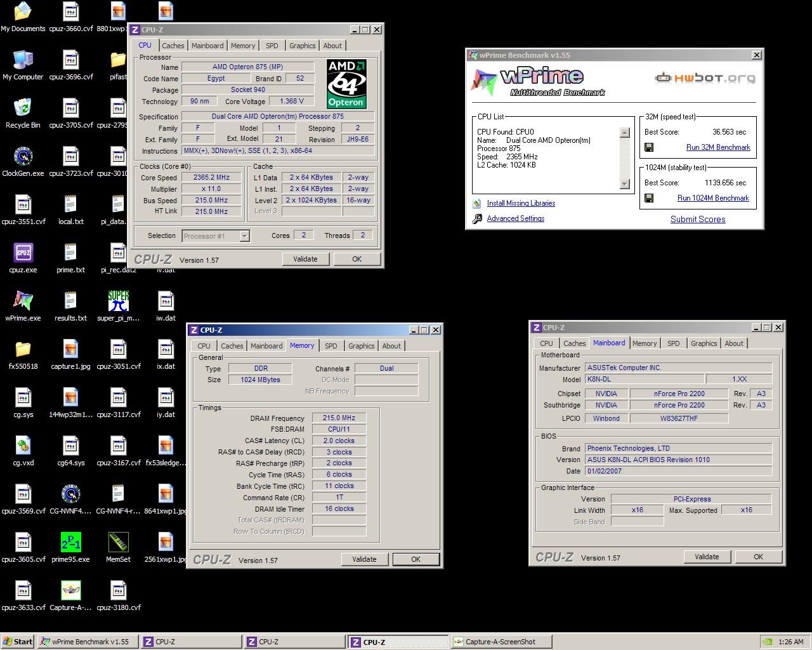Switch to Capture-A-ScreenShot taskbar button

tap(501, 642)
